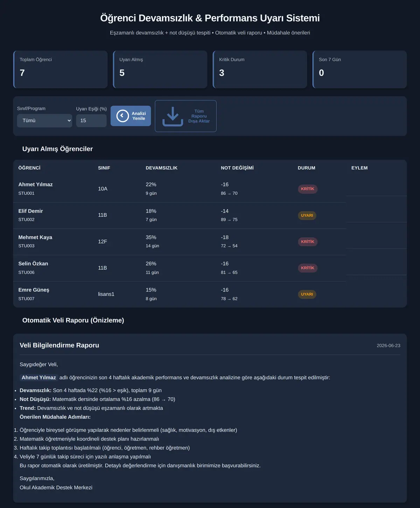This screenshot has height=508, width=420.
Task: Click the report date 2026-06-23
Action: 388,346
